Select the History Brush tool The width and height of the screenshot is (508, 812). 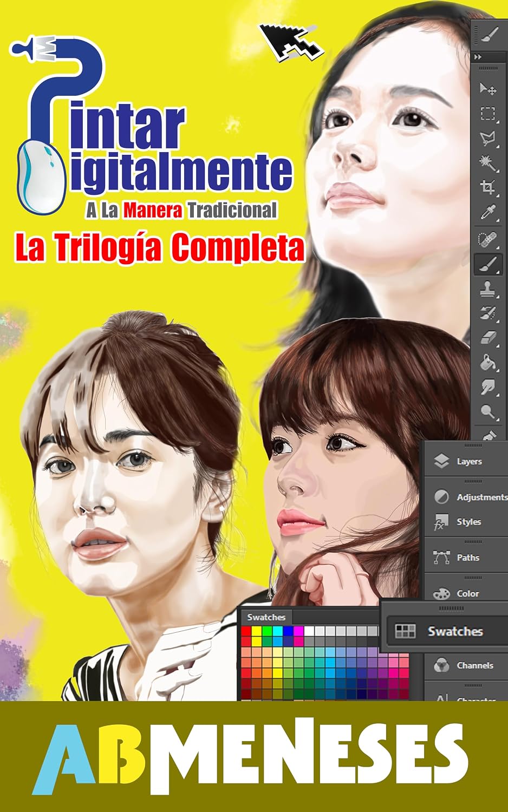click(488, 313)
